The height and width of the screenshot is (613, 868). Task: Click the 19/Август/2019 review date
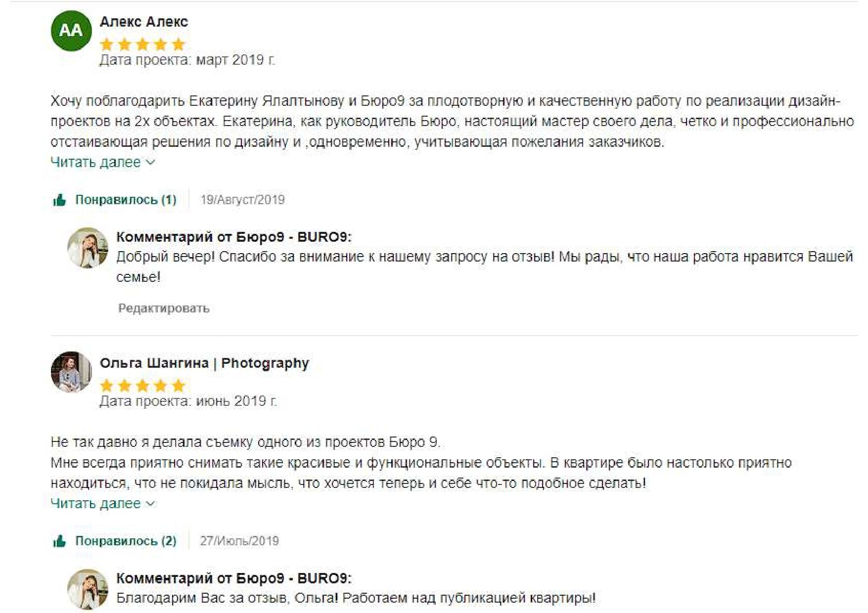tap(242, 200)
